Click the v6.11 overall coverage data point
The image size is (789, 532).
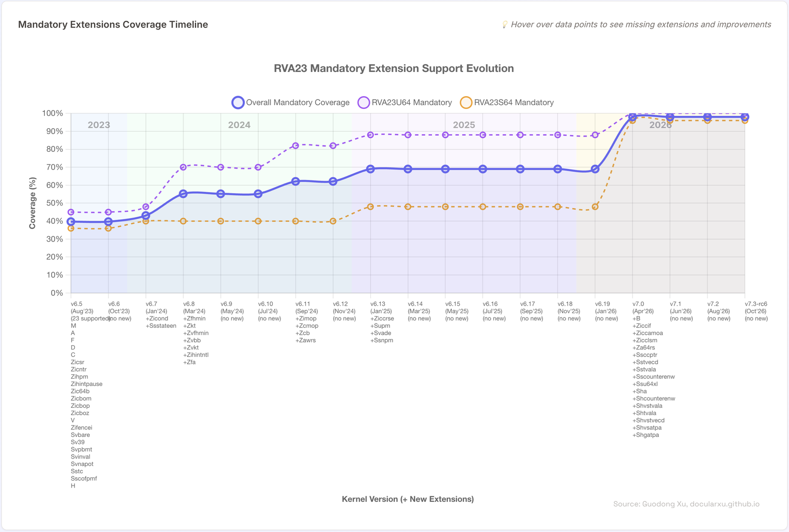click(295, 181)
